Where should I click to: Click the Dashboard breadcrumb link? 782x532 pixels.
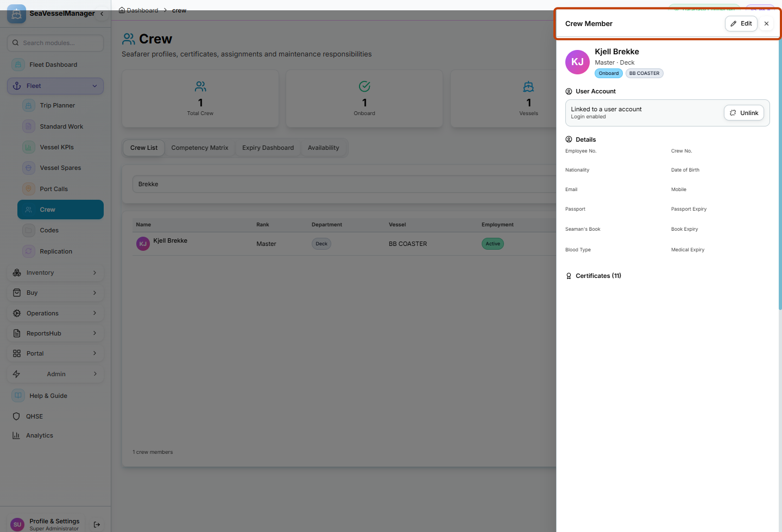coord(142,10)
